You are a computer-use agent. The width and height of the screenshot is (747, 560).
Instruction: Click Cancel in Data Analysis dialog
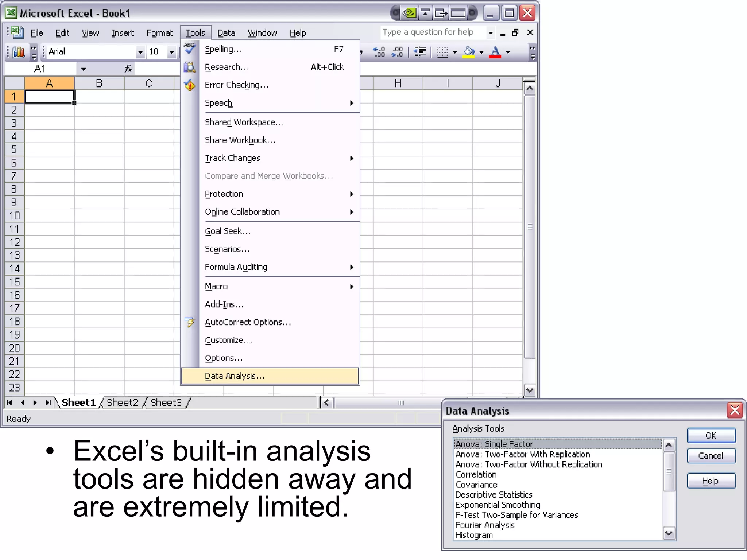point(711,456)
